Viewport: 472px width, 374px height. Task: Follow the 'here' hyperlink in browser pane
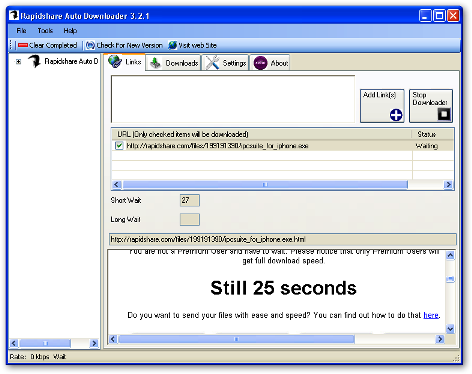pyautogui.click(x=431, y=315)
